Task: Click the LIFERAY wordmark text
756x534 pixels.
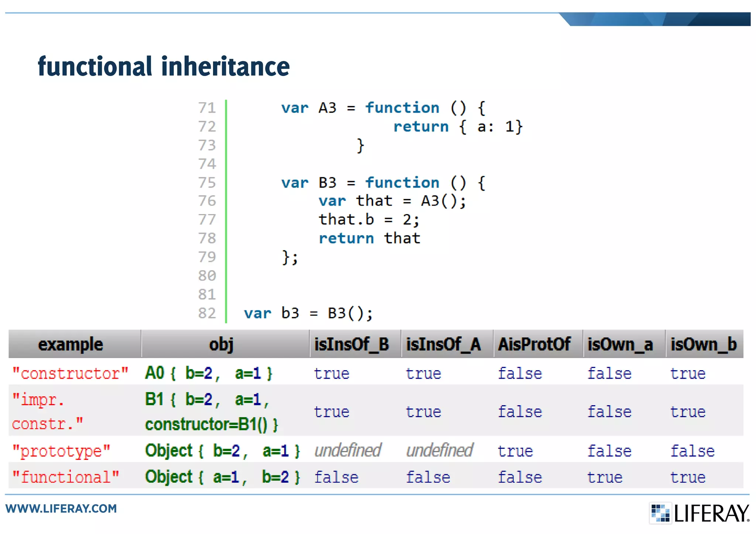Action: coord(711,513)
